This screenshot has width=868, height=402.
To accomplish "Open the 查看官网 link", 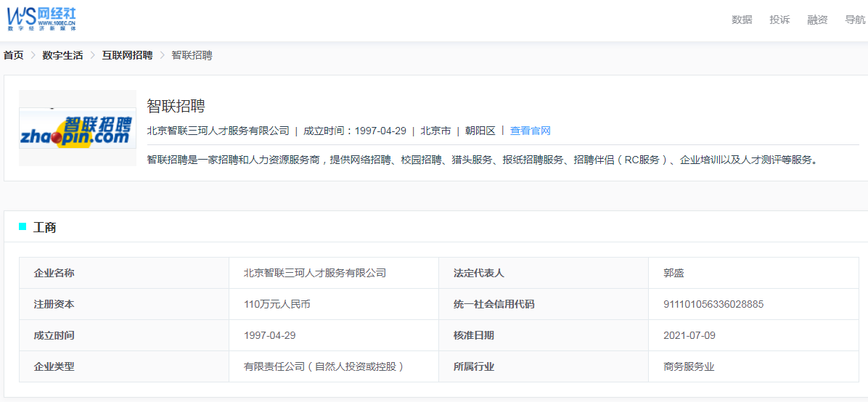I will coord(531,131).
